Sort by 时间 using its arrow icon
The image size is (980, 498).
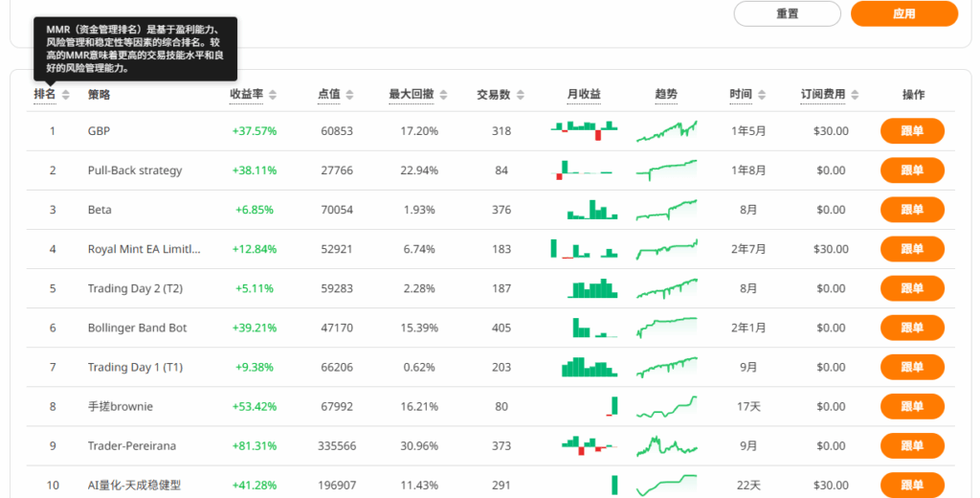[x=761, y=95]
